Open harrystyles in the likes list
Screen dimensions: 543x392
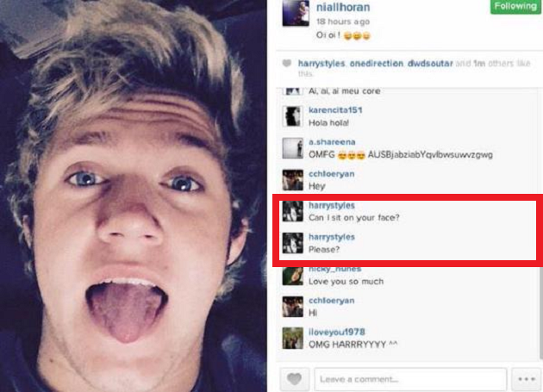(321, 64)
